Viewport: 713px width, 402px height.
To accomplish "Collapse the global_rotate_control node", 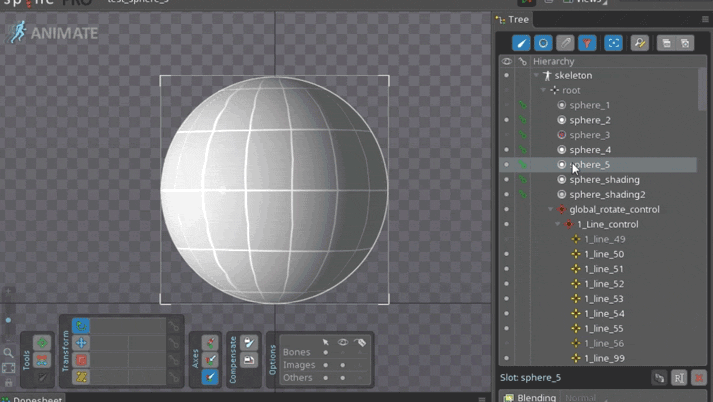I will tap(550, 210).
